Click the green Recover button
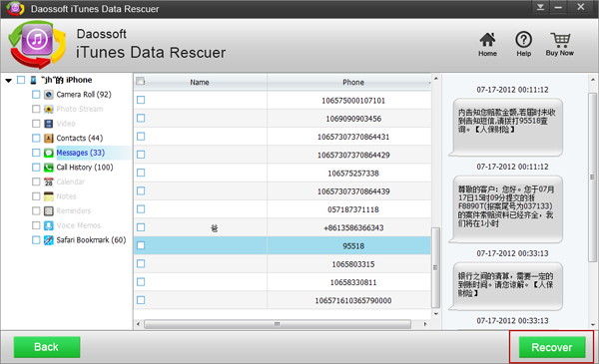599x364 pixels. click(552, 347)
